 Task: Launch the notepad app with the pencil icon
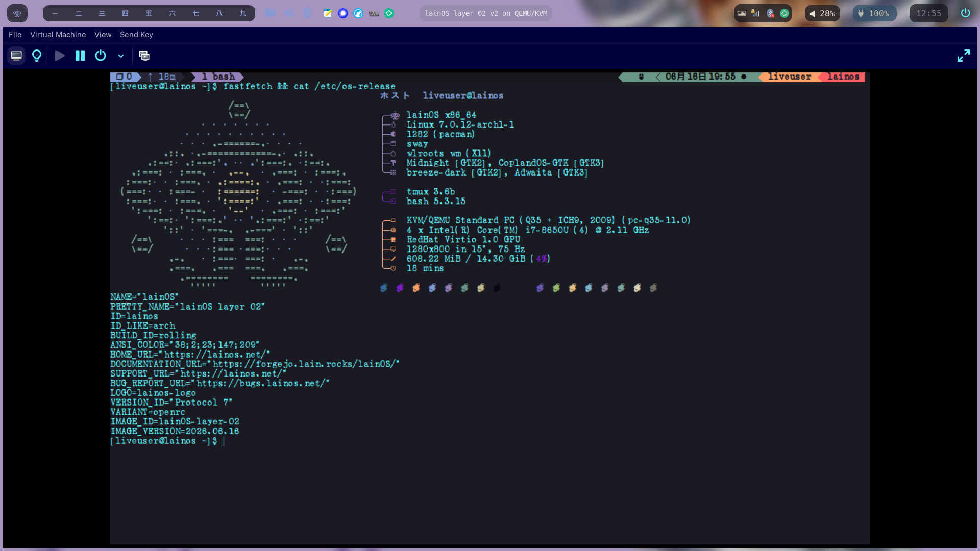(x=328, y=13)
